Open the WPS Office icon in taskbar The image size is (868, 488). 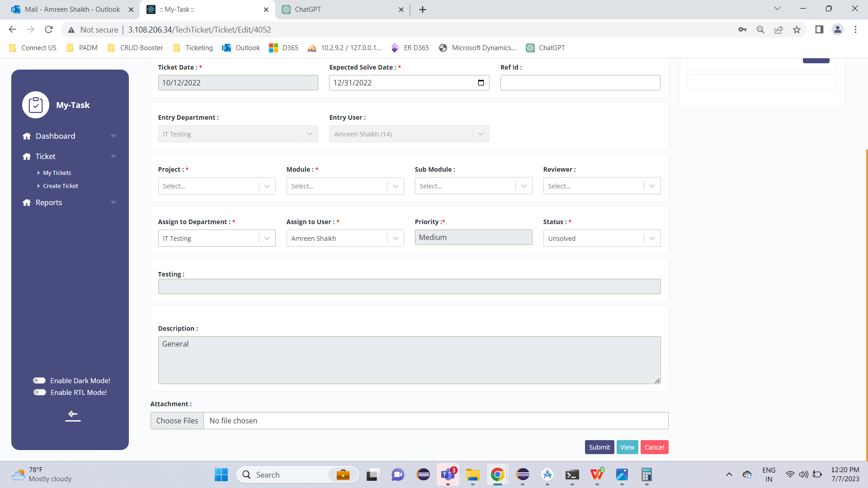pyautogui.click(x=597, y=474)
